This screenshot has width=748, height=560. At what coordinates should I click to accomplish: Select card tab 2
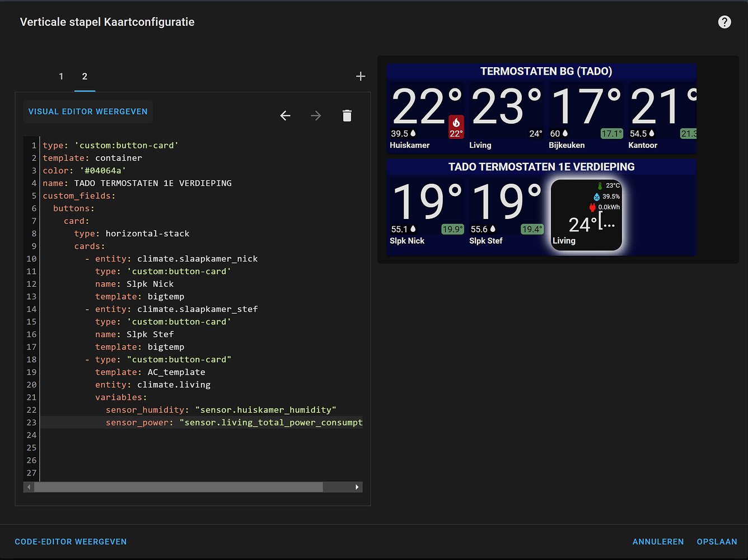[85, 77]
